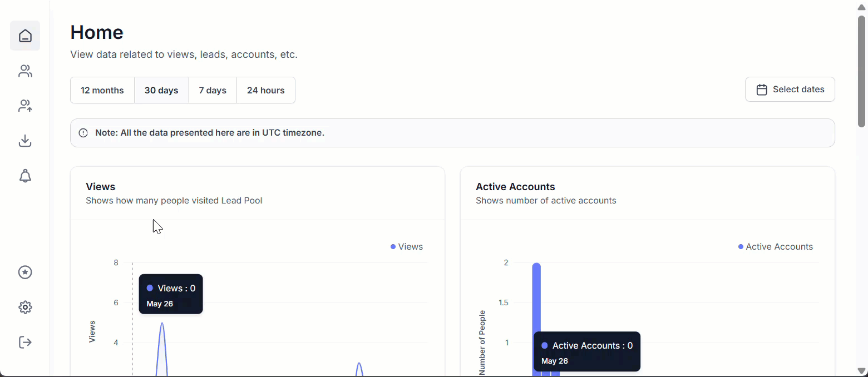Open the users icon in sidebar
Screen dimensions: 868x377
tap(25, 71)
